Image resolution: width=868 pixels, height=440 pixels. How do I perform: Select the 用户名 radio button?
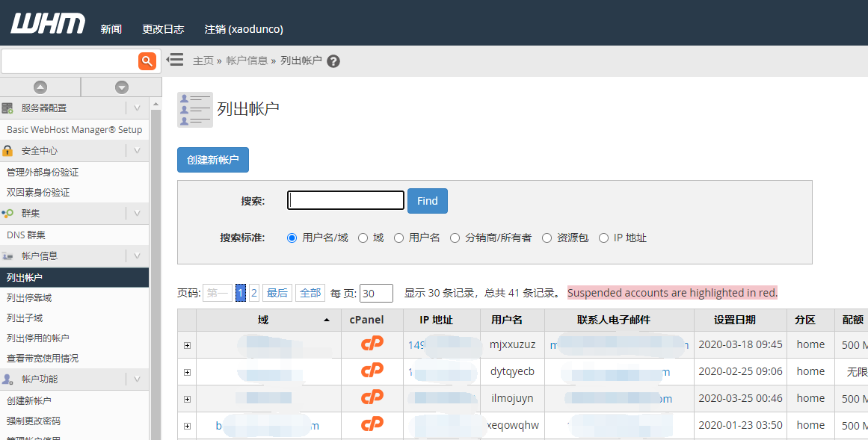point(399,238)
